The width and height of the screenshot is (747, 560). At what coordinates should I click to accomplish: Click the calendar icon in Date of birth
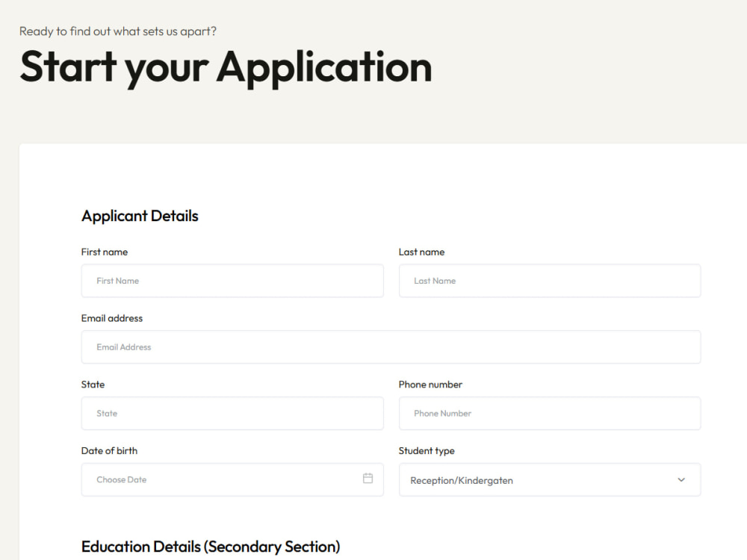click(x=368, y=478)
